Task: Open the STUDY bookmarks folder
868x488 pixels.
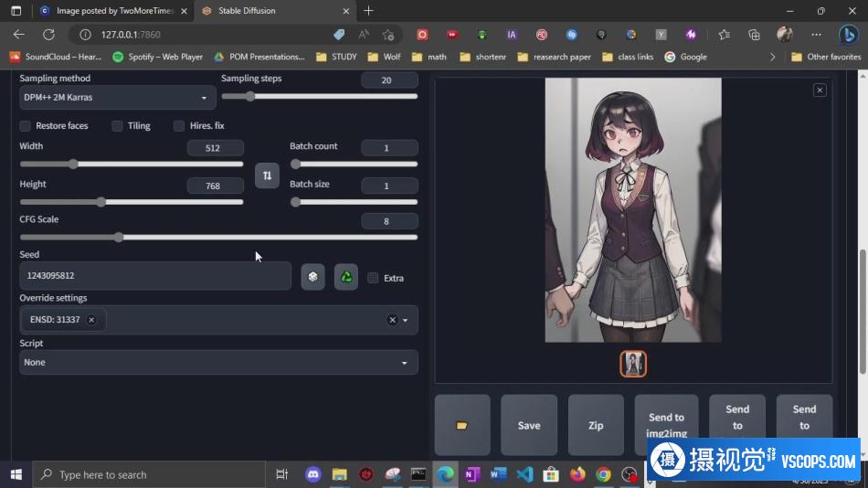Action: pyautogui.click(x=336, y=57)
